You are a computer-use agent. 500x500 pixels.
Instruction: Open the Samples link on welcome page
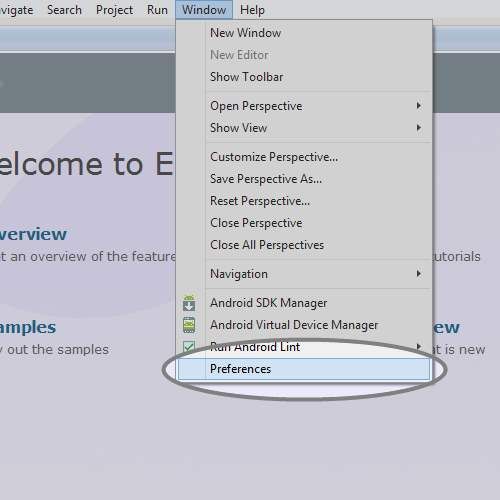click(x=28, y=328)
